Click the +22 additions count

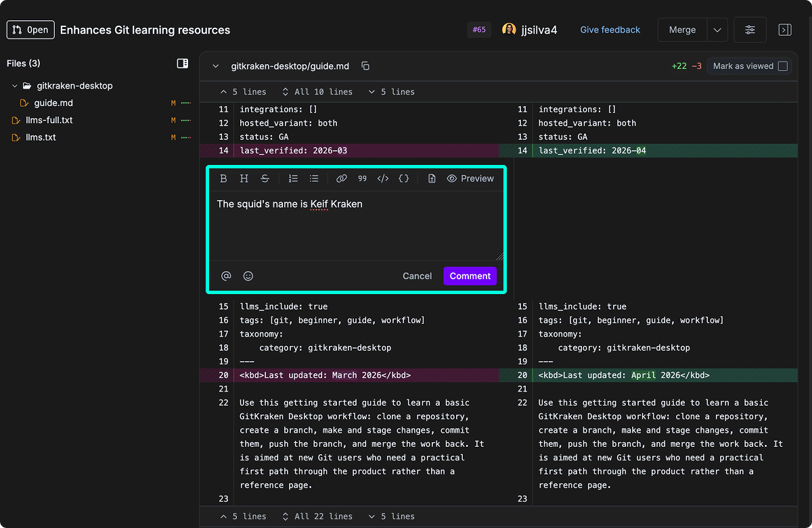click(x=679, y=66)
